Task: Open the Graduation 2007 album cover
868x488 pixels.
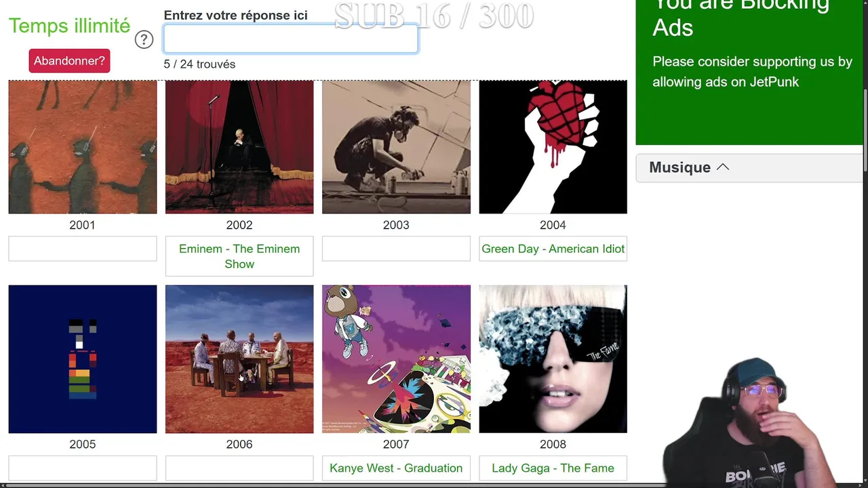Action: pos(396,359)
